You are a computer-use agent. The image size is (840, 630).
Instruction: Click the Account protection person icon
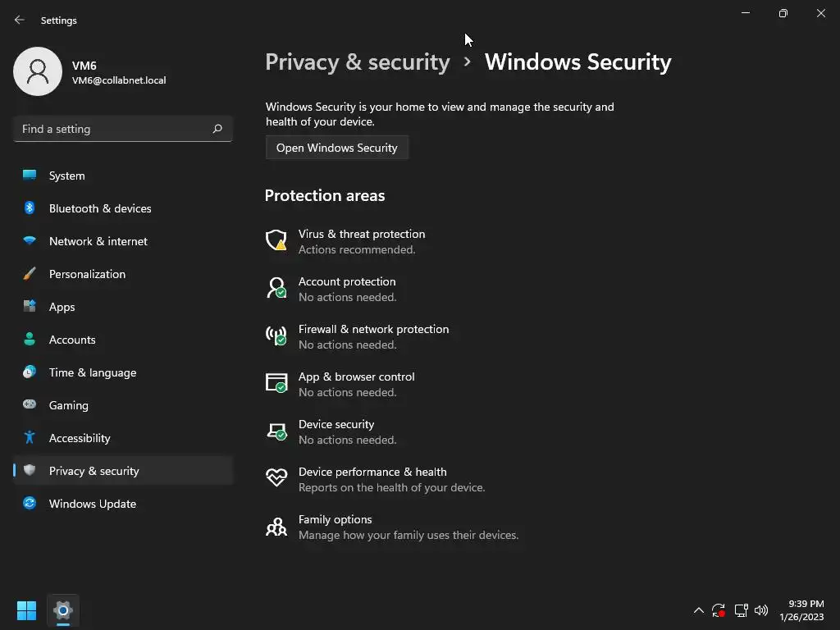coord(276,288)
